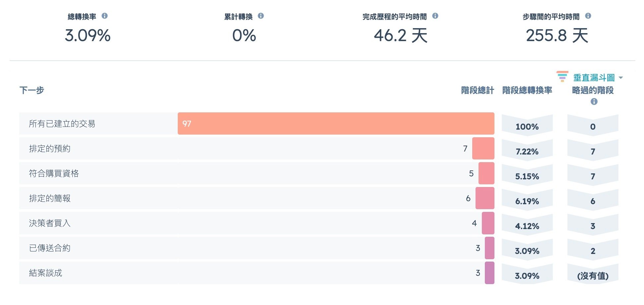Click the 7.22% conversion rate cell

pyautogui.click(x=527, y=152)
